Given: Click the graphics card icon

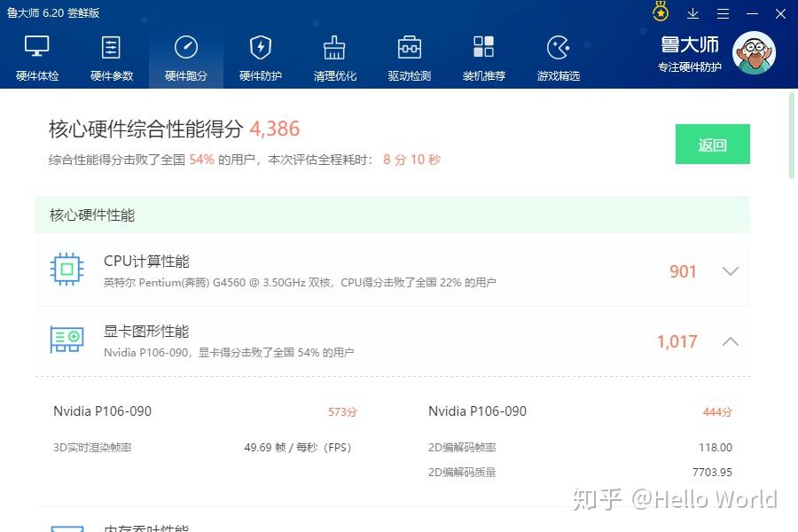Looking at the screenshot, I should 66,339.
